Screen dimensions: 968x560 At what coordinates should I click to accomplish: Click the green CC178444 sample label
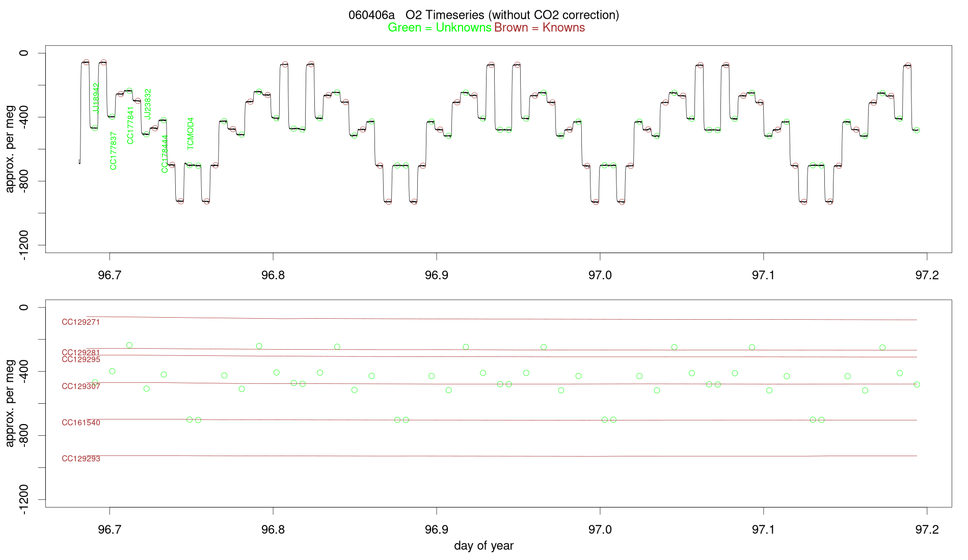tap(165, 154)
